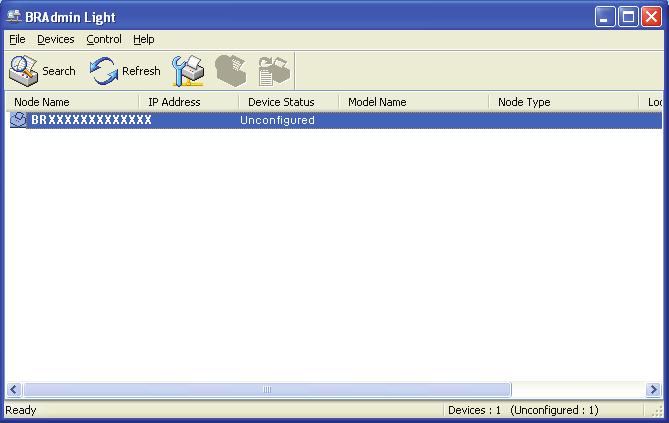Sort by the Node Type column header

pos(563,102)
